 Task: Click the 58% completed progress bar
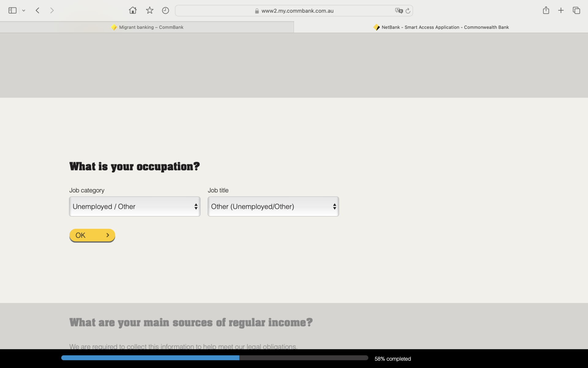tap(214, 358)
